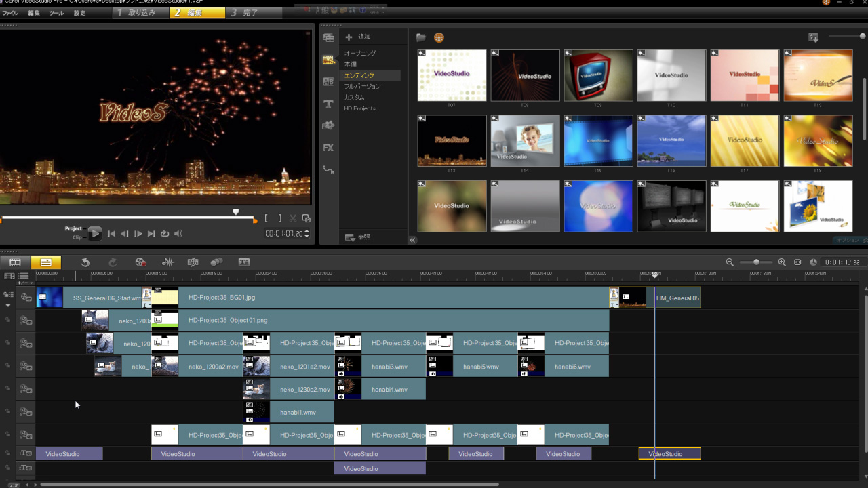Screen dimensions: 868x488
Task: Open the FX filter library
Action: (x=328, y=148)
